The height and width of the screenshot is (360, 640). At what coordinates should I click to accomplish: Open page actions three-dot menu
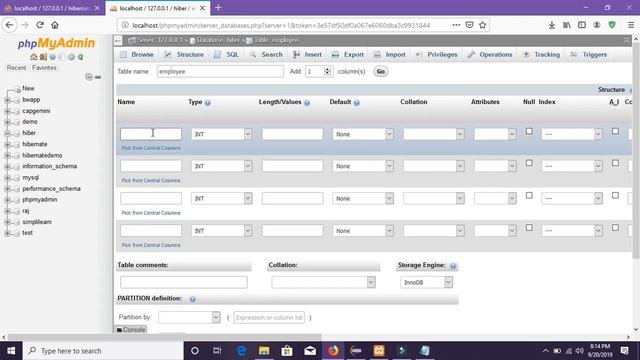tap(456, 25)
